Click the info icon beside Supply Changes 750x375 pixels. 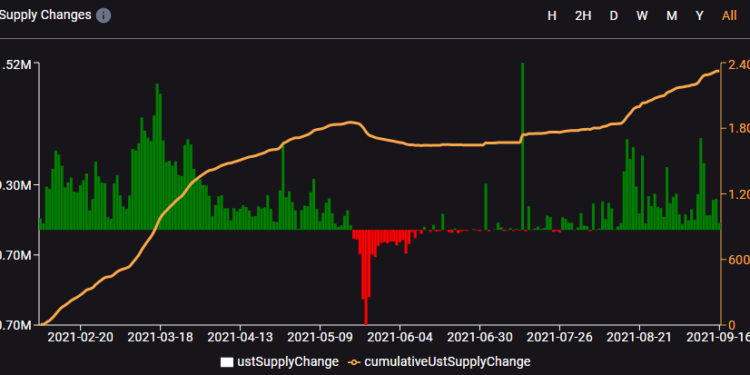pyautogui.click(x=103, y=16)
